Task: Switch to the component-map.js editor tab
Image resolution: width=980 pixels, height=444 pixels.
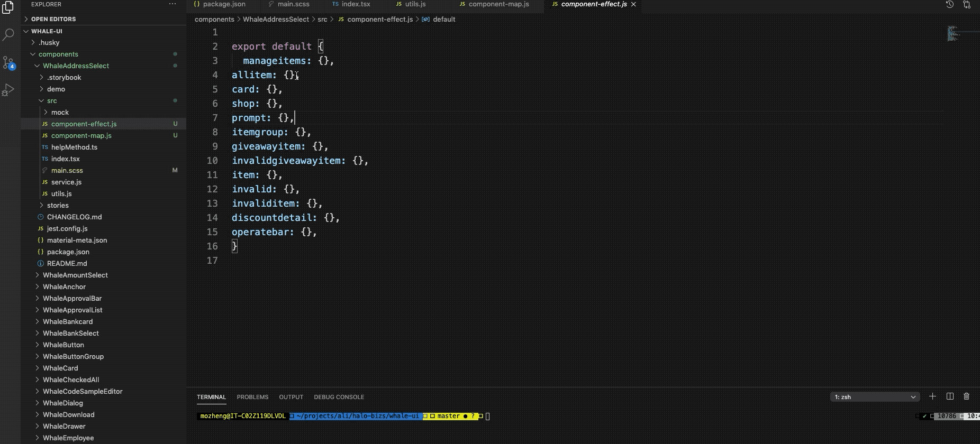Action: [x=494, y=4]
